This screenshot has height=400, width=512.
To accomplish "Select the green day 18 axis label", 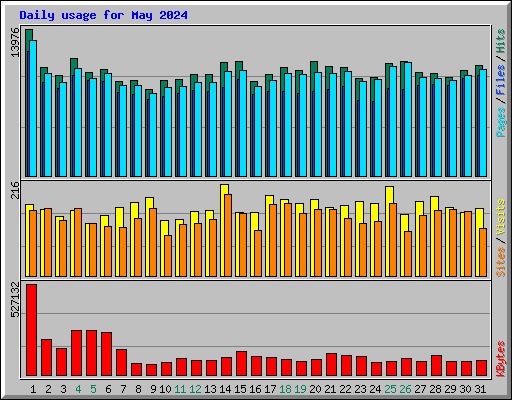I will pyautogui.click(x=285, y=389).
